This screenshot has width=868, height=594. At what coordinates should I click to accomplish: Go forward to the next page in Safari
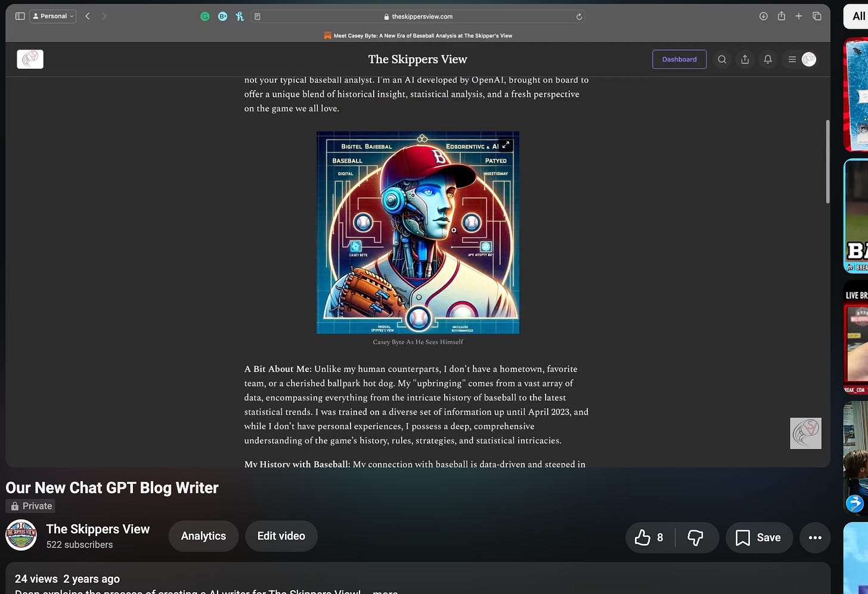coord(104,16)
